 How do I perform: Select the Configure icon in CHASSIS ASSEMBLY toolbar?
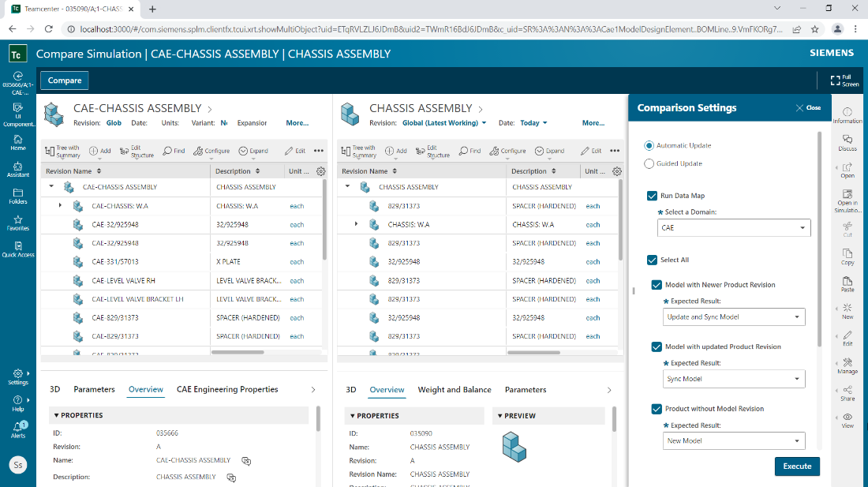507,150
